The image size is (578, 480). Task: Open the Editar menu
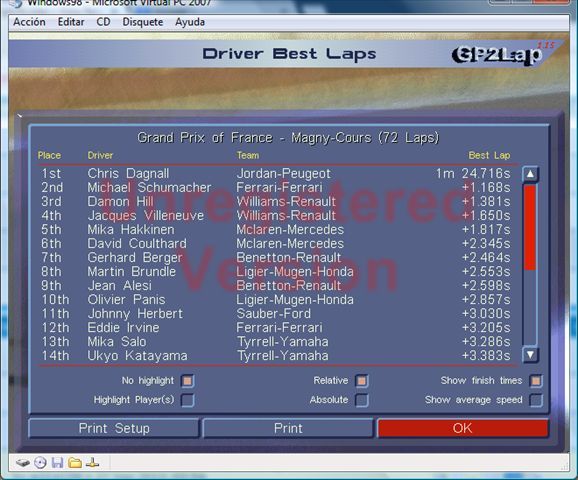coord(71,22)
